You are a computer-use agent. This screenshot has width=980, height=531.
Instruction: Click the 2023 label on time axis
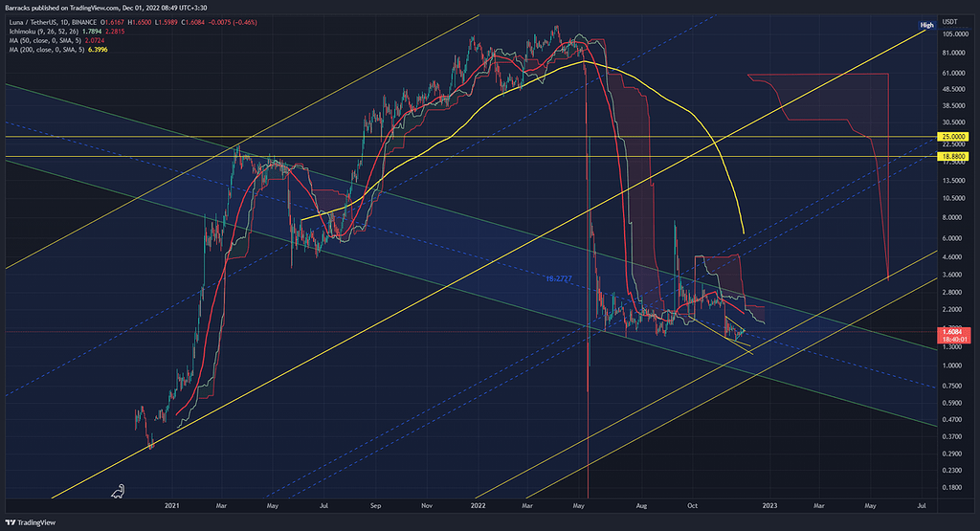tap(768, 502)
